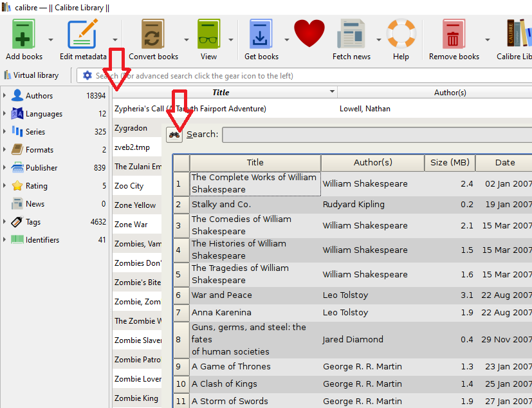Open the Virtual library button

[x=32, y=75]
